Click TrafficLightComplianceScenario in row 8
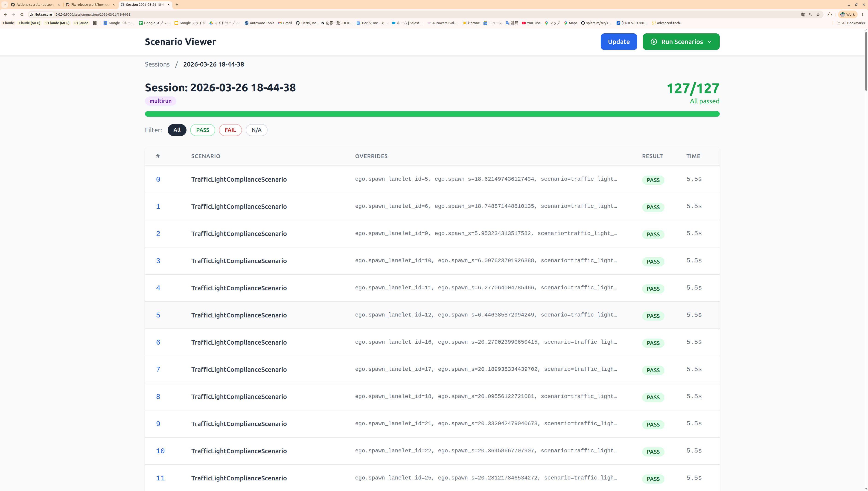Image resolution: width=868 pixels, height=491 pixels. (239, 397)
